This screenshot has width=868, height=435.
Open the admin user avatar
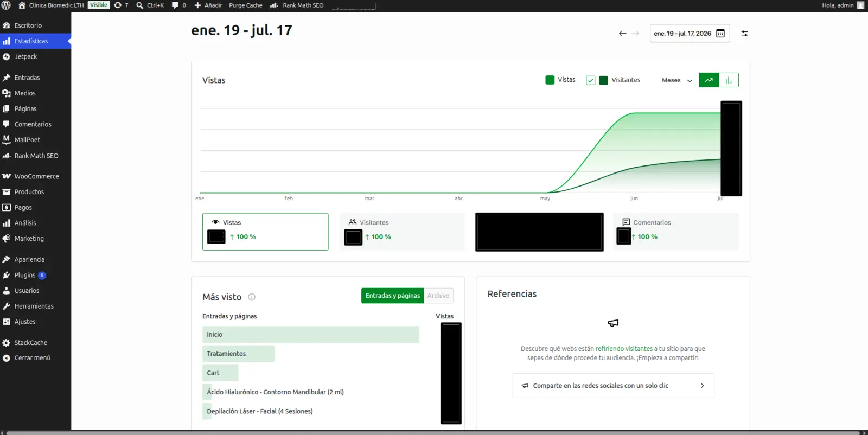click(860, 5)
